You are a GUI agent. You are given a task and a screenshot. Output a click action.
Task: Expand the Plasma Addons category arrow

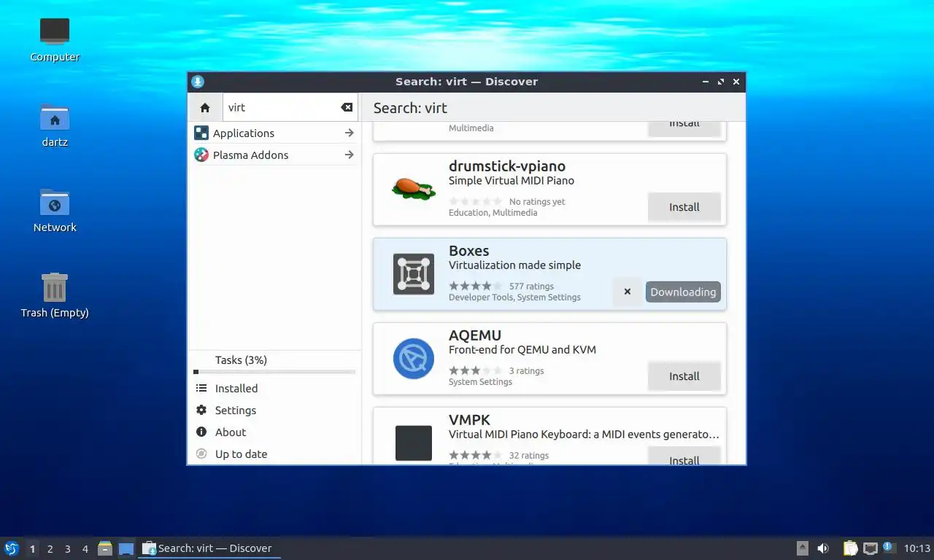pyautogui.click(x=349, y=155)
